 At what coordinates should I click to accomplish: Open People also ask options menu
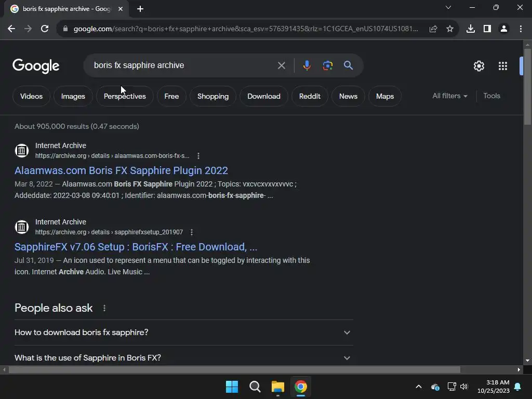pos(104,308)
